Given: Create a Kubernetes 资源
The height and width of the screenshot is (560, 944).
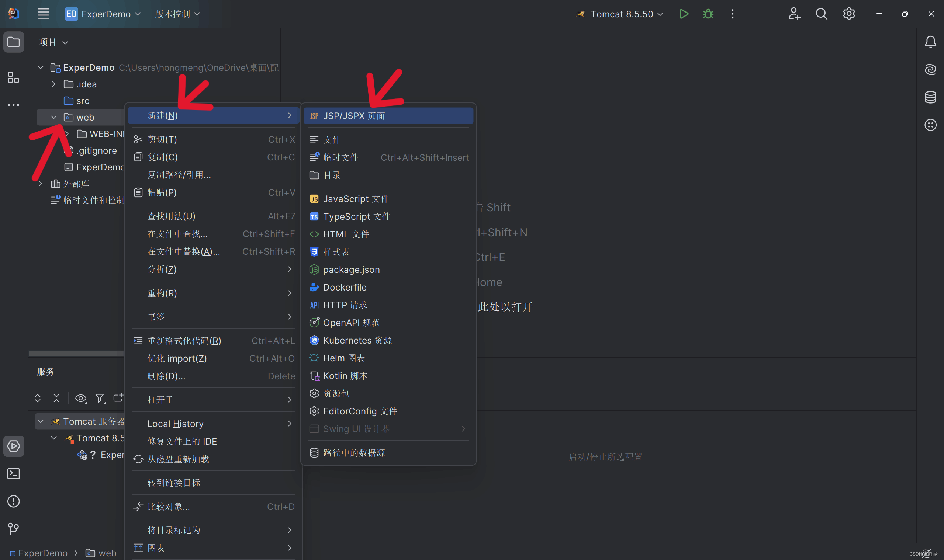Looking at the screenshot, I should tap(388, 340).
